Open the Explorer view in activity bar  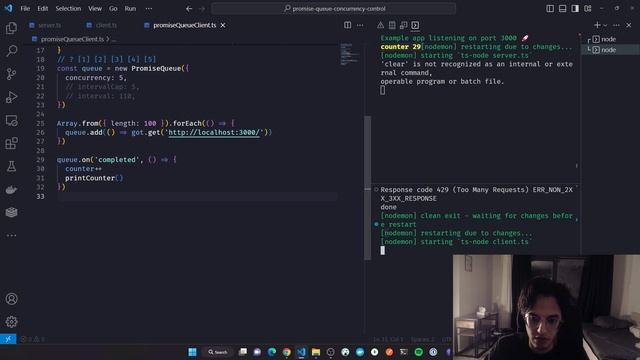pyautogui.click(x=11, y=28)
